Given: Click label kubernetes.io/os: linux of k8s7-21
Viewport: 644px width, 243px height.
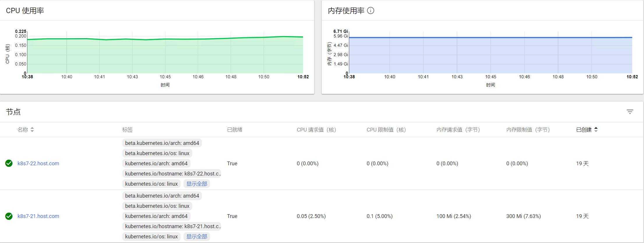Looking at the screenshot, I should [151, 237].
